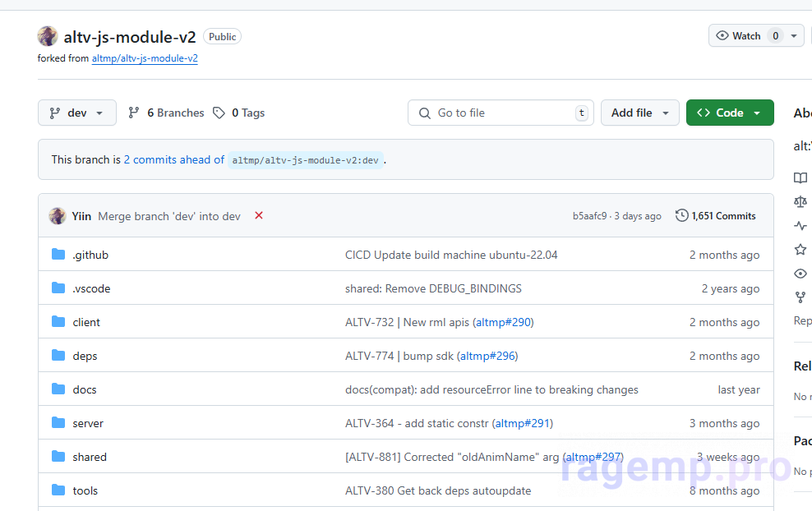Click the forks icon in sidebar
This screenshot has height=511, width=812.
point(800,297)
